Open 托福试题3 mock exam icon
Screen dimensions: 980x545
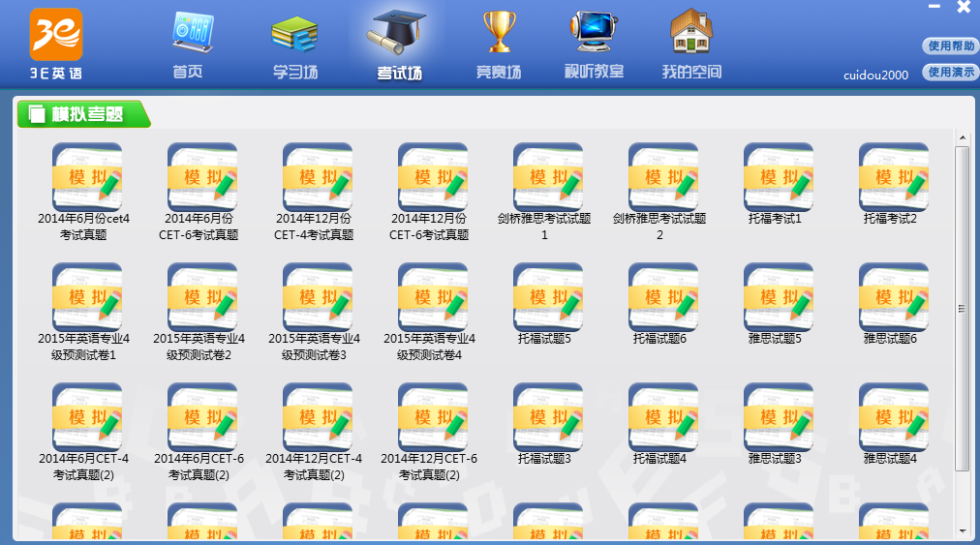548,417
